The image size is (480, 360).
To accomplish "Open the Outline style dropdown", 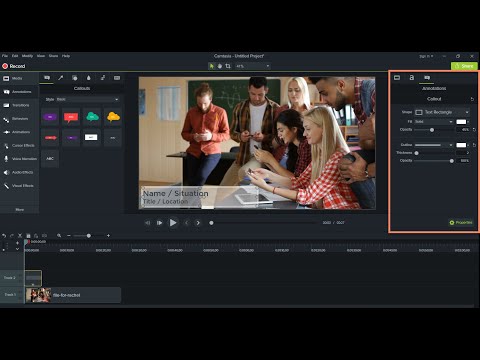I will (434, 145).
